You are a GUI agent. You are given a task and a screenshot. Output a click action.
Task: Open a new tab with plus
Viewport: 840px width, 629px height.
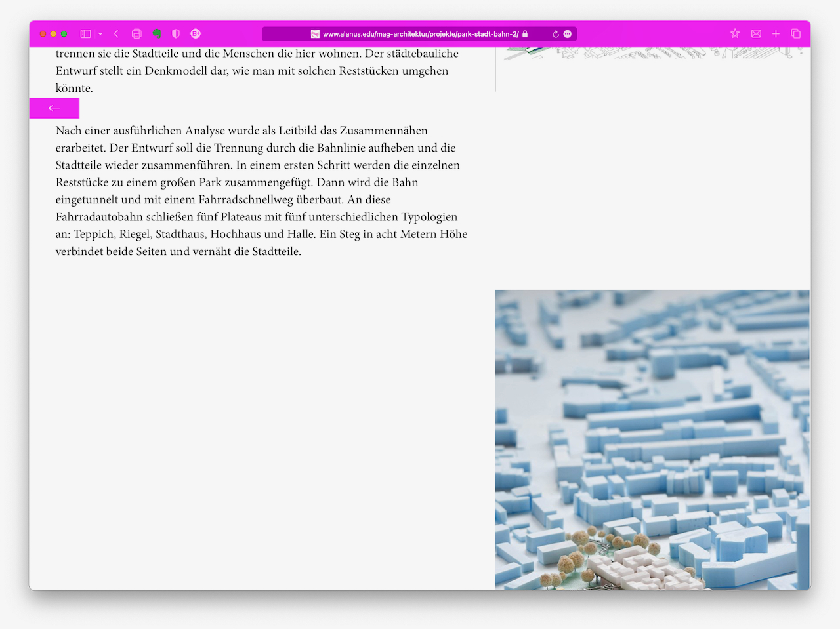pyautogui.click(x=776, y=33)
